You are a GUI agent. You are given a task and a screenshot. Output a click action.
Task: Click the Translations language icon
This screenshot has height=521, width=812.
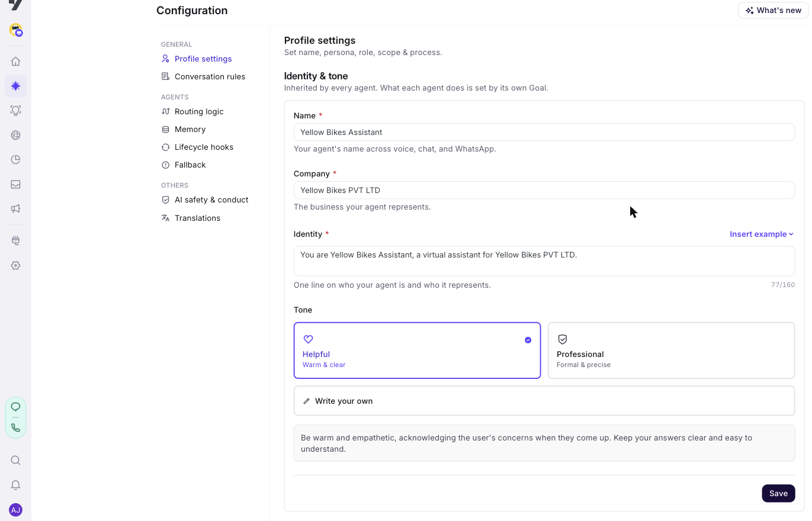(166, 218)
